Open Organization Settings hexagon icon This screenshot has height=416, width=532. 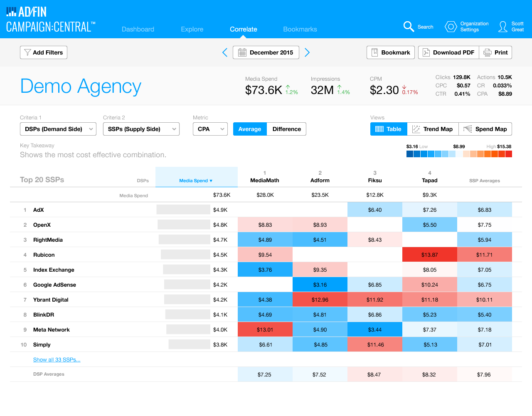(x=451, y=27)
